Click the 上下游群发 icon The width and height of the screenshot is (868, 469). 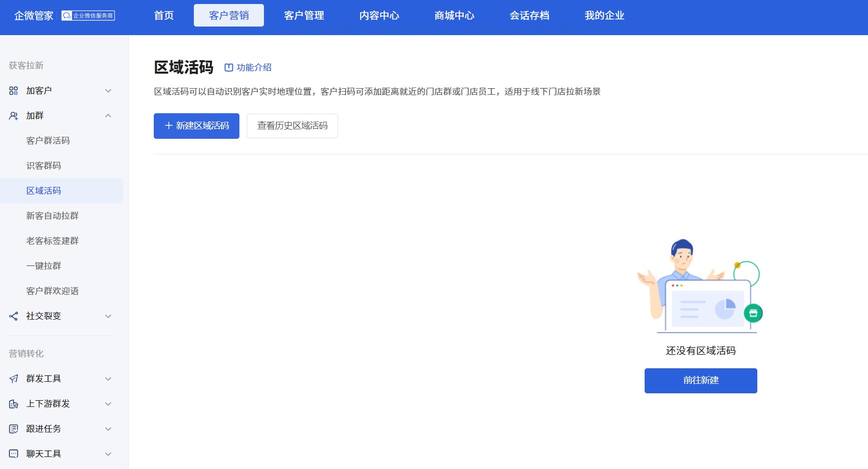[x=14, y=404]
